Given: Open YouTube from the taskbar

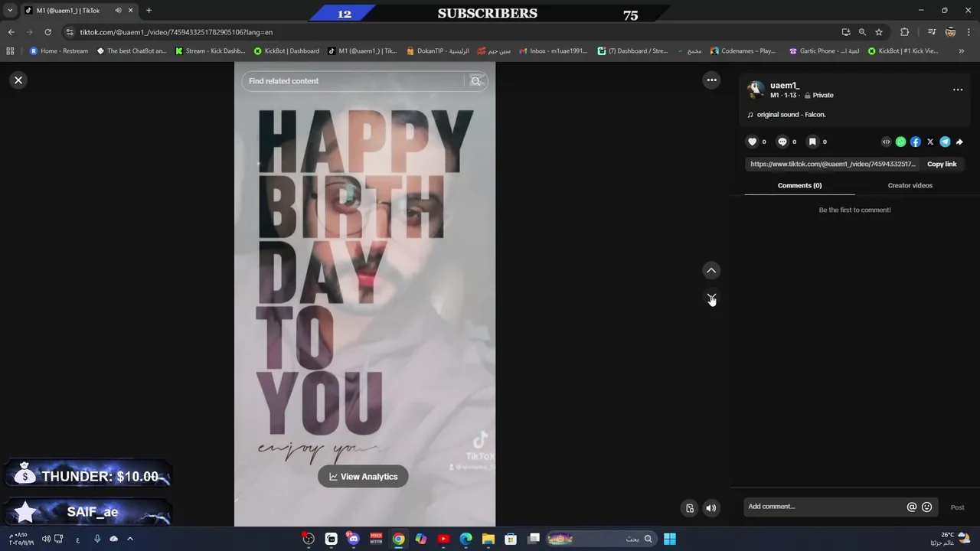Looking at the screenshot, I should coord(443,539).
